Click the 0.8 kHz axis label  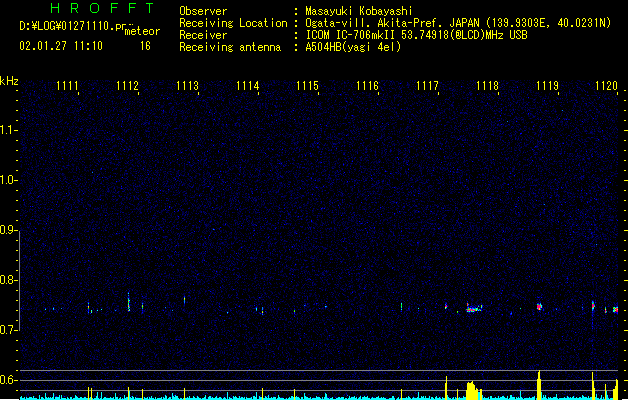[8, 280]
